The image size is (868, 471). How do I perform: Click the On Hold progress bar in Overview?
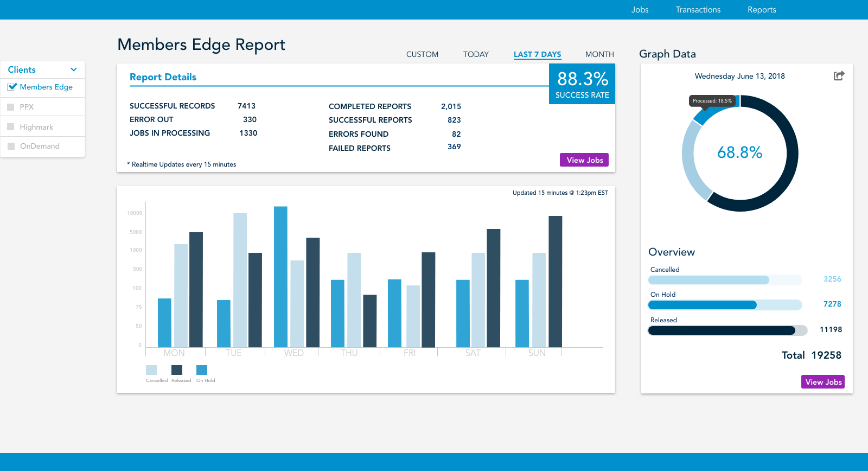tap(725, 305)
